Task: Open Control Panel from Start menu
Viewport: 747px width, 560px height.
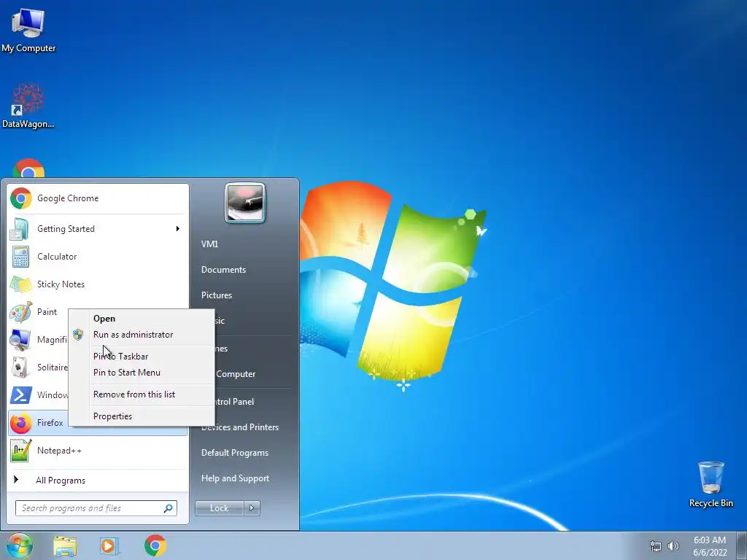Action: pyautogui.click(x=234, y=402)
